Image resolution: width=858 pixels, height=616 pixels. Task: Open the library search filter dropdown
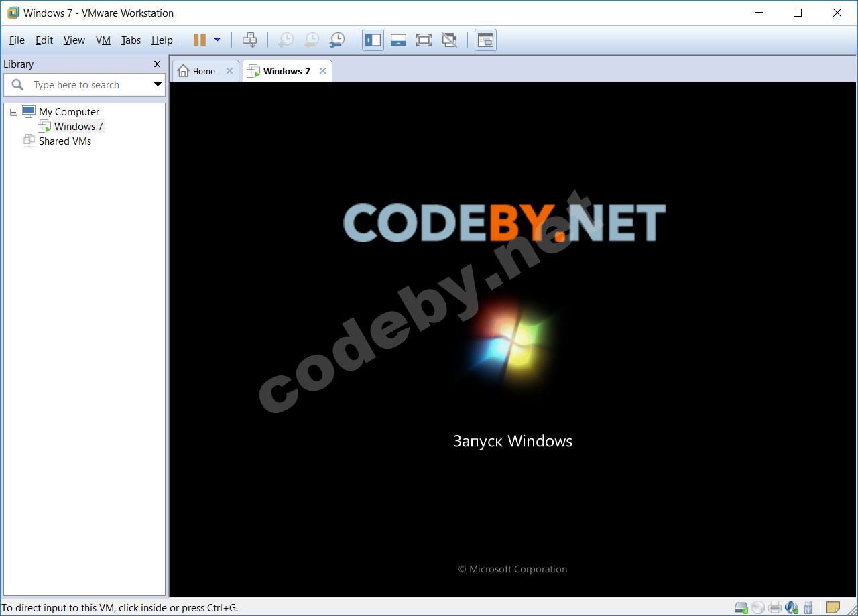pos(158,85)
